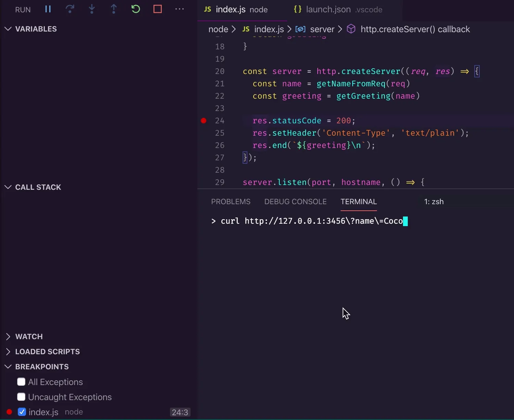Switch to the launch.json editor tab
Screen dimensions: 514x420
344,10
